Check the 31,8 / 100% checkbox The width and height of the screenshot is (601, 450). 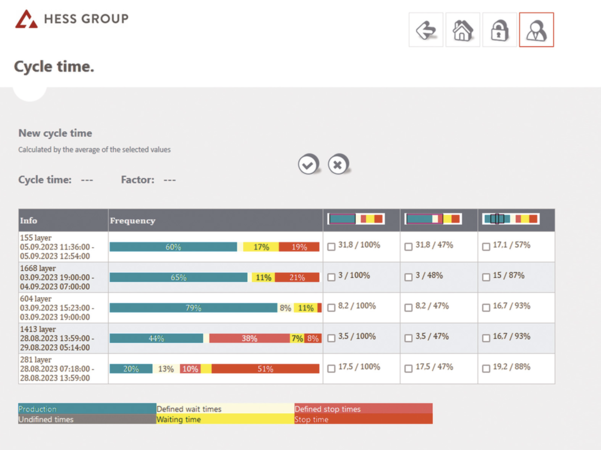pos(331,246)
